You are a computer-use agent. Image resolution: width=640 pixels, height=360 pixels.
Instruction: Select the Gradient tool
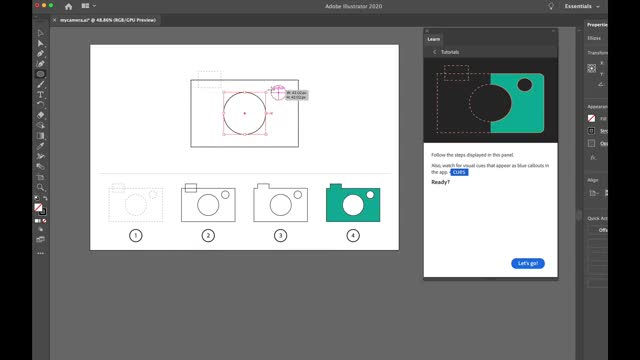pos(40,136)
